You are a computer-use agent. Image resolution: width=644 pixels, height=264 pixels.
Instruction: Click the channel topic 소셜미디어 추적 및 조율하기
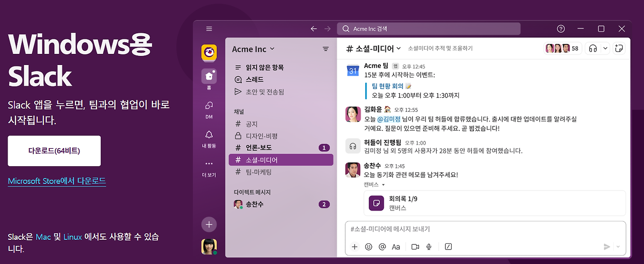[440, 48]
